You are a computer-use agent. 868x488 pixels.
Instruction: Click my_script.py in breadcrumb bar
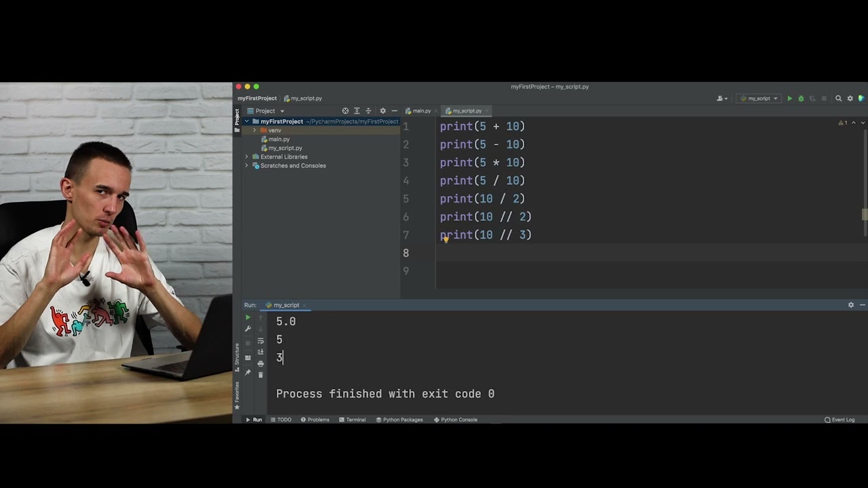pyautogui.click(x=302, y=98)
